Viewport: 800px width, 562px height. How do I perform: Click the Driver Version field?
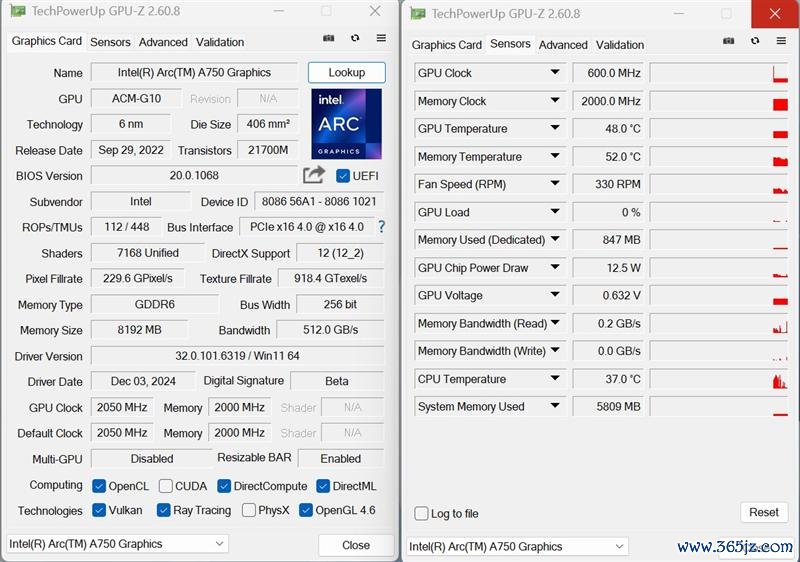pyautogui.click(x=237, y=355)
